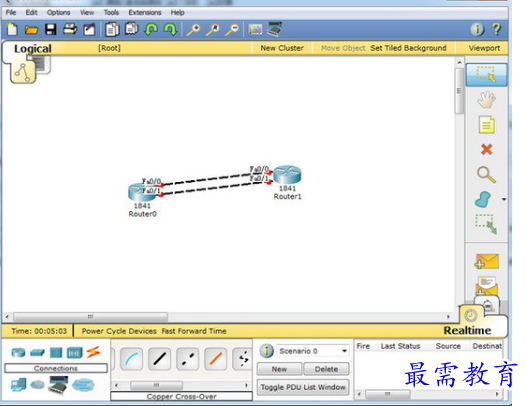Select Hubs device category icon

(56, 352)
